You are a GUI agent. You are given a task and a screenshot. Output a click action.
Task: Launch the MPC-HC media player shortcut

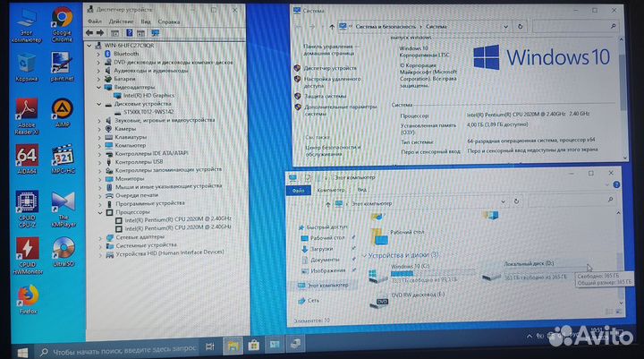(62, 157)
